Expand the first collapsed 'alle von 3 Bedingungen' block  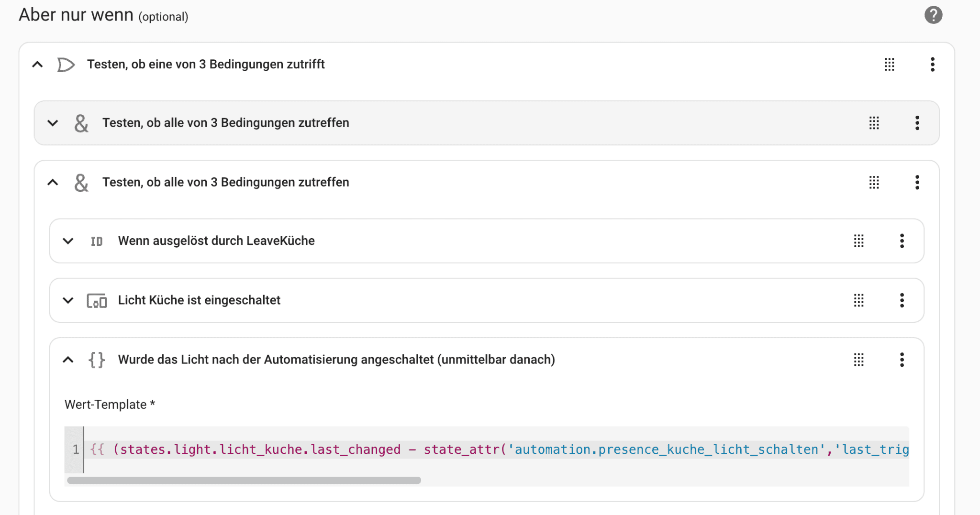pyautogui.click(x=53, y=123)
